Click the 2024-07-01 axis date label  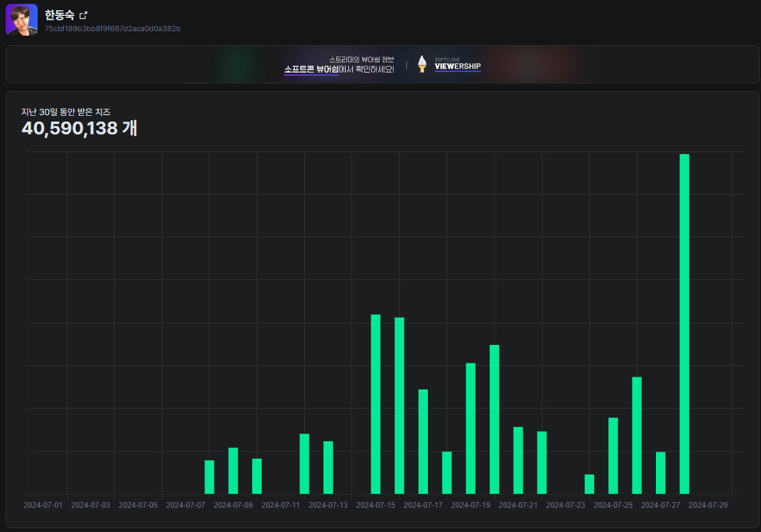pyautogui.click(x=43, y=505)
